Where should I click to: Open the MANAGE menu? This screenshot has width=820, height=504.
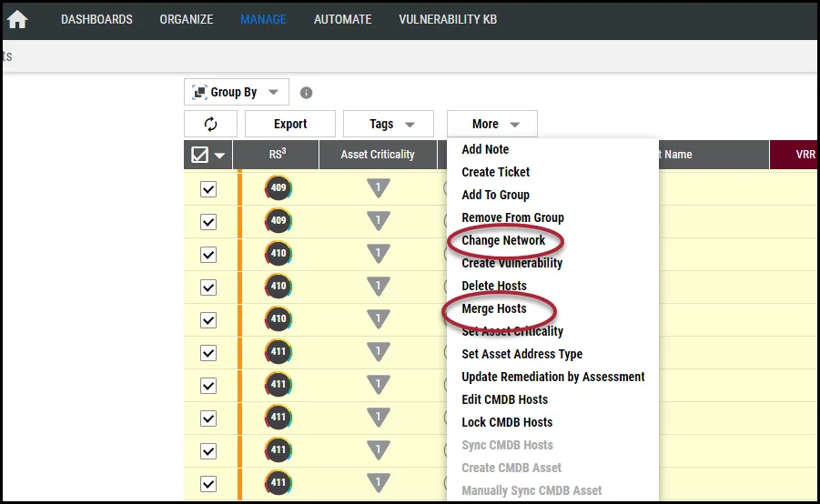[x=263, y=19]
